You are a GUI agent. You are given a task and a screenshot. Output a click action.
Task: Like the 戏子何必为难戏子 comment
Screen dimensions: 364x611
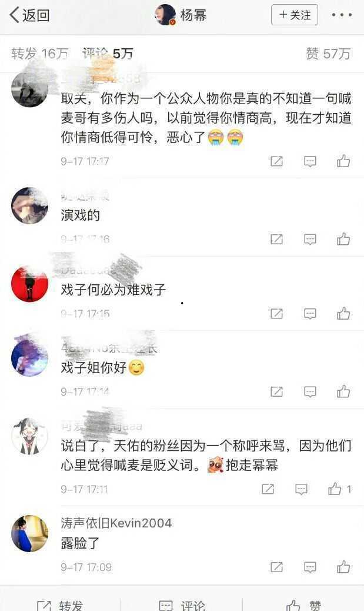pos(343,313)
